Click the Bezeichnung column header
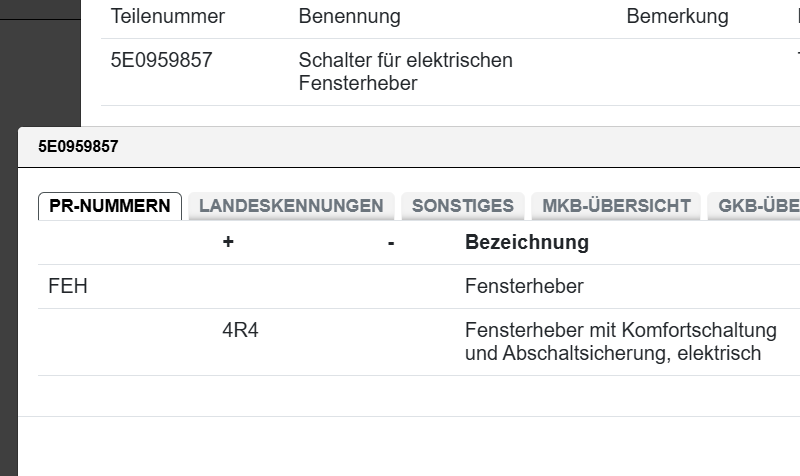 (527, 242)
